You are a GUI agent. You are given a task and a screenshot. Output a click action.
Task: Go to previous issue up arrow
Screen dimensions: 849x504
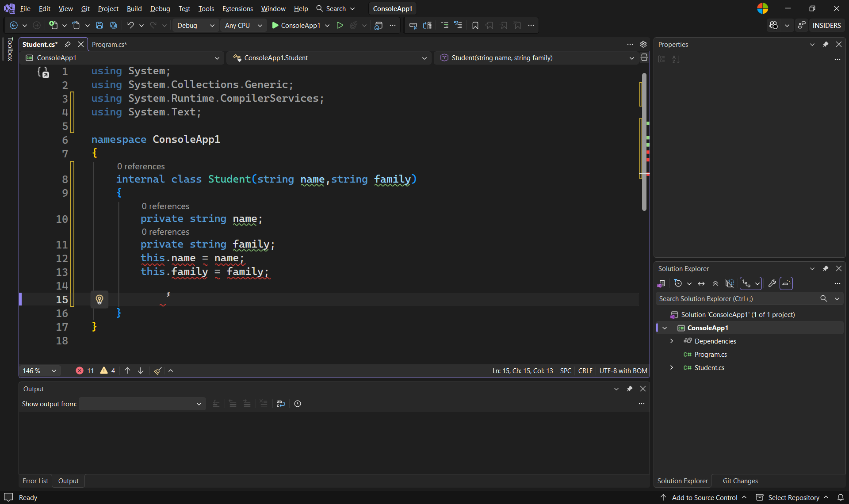(127, 371)
